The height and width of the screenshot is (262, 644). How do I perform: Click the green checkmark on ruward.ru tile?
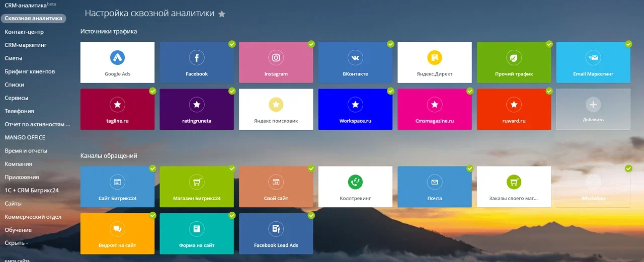point(549,91)
